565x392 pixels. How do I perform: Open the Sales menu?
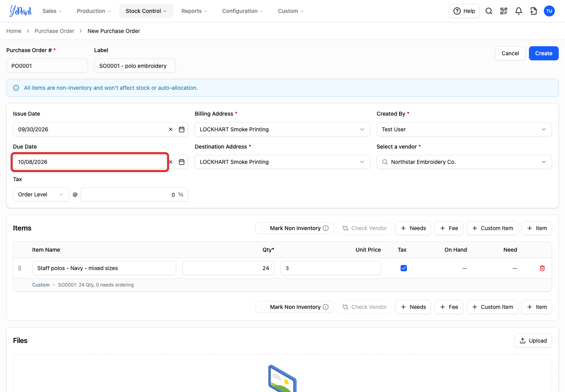[x=52, y=11]
